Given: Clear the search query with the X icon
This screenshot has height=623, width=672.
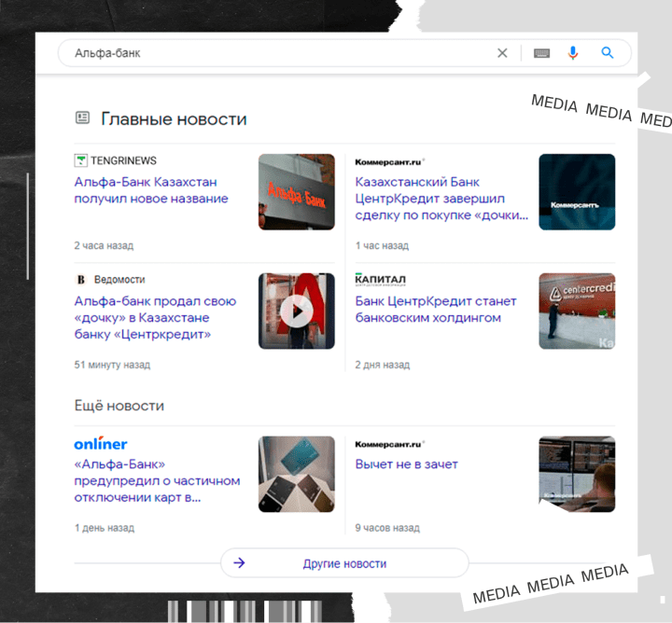Looking at the screenshot, I should [502, 53].
